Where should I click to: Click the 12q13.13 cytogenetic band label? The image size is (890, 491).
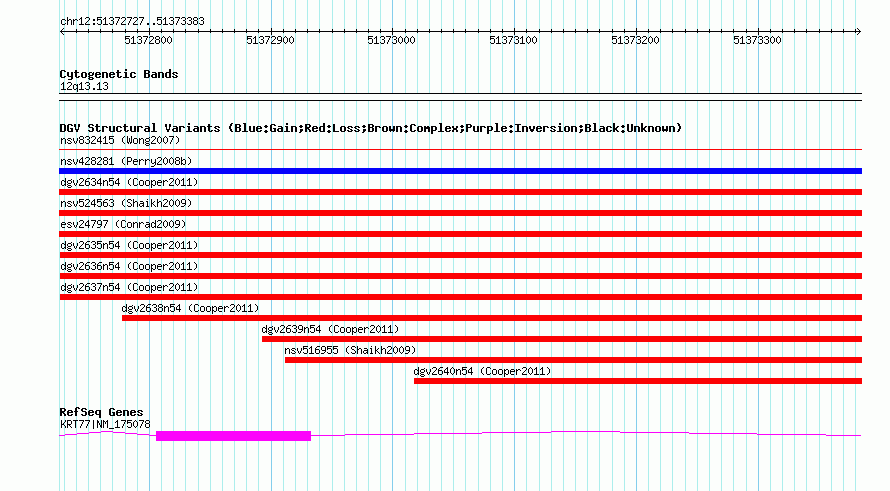(x=84, y=87)
